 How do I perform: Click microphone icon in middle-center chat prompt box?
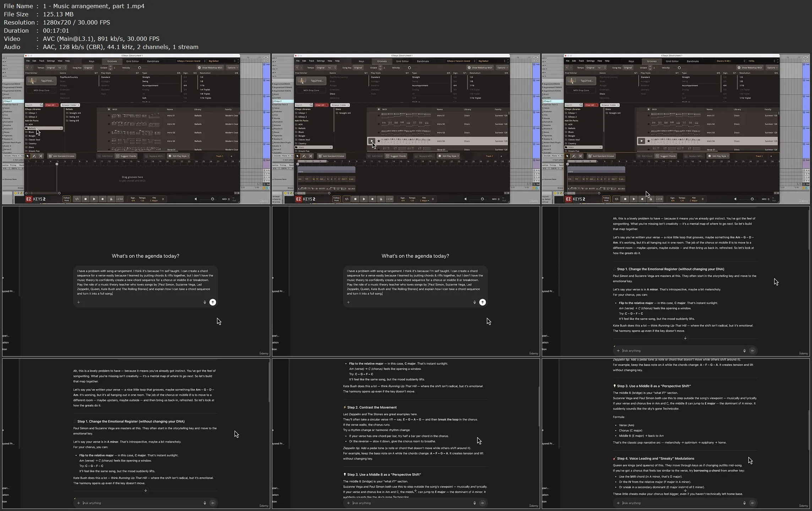pyautogui.click(x=474, y=302)
